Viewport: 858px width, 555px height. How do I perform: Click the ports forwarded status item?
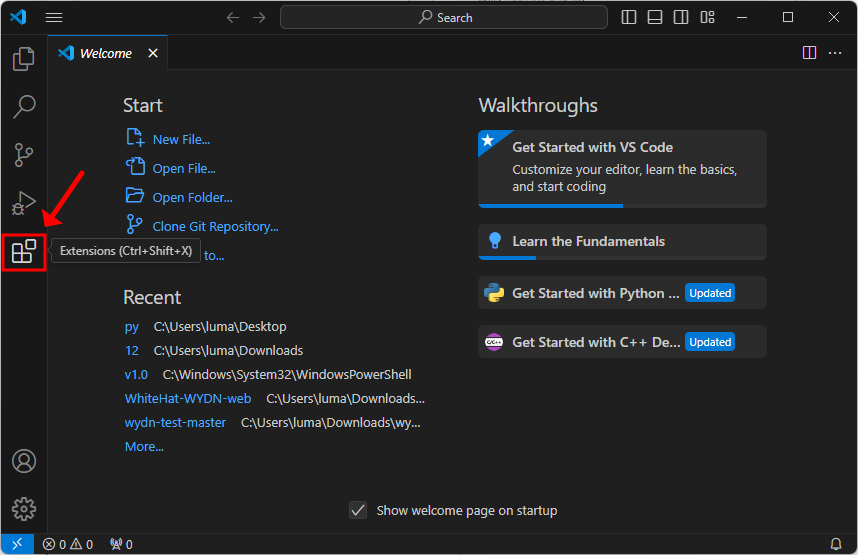point(121,544)
